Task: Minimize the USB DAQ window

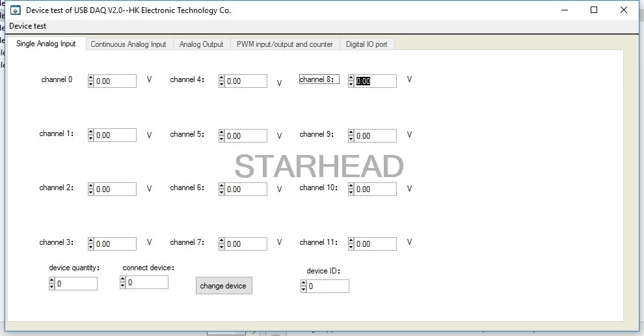Action: (565, 10)
